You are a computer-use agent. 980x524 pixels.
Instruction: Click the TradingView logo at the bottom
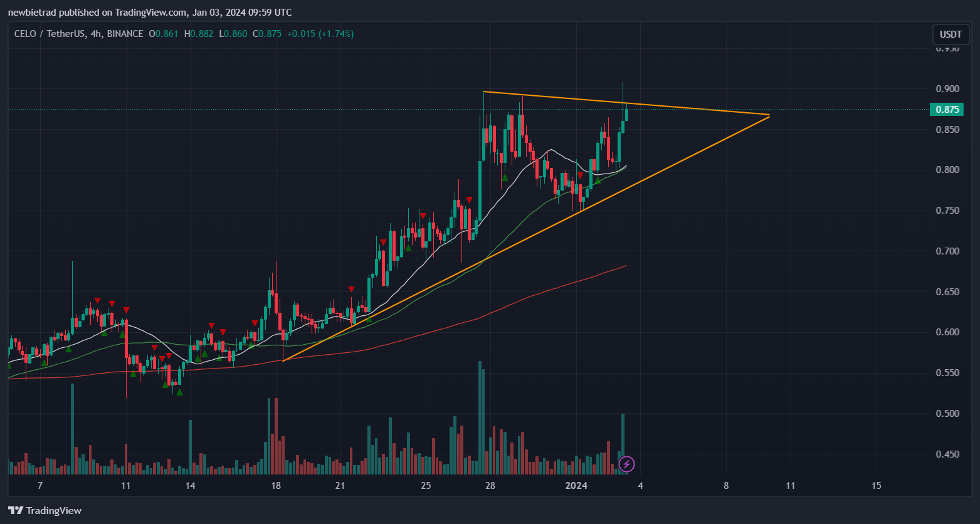pyautogui.click(x=45, y=510)
